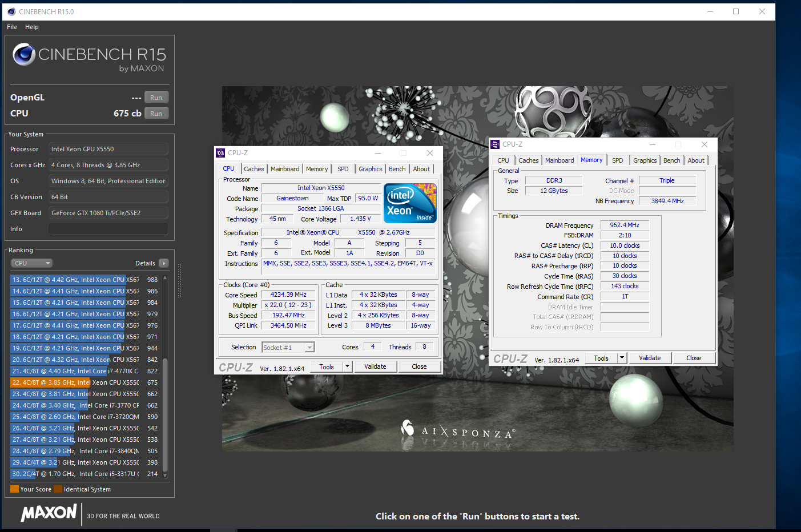
Task: Expand Tools dropdown arrow in Memory CPU-Z
Action: coord(622,358)
